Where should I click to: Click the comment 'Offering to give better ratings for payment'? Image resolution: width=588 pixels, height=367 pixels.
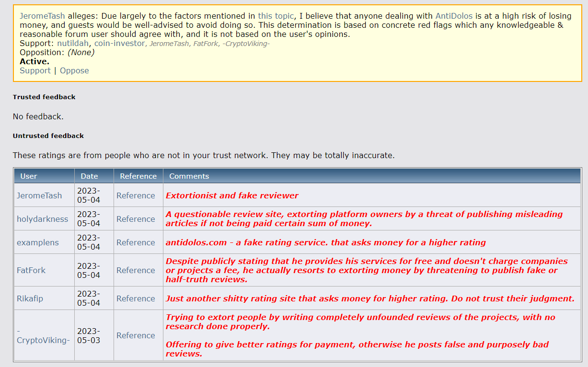point(357,349)
